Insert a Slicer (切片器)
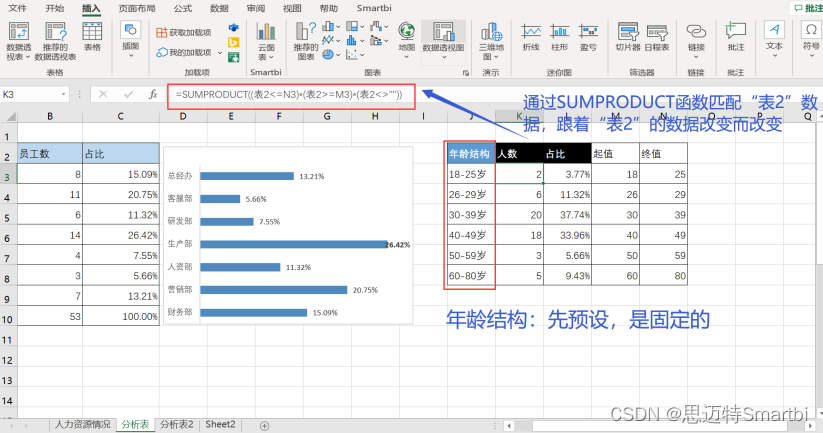 [x=628, y=37]
